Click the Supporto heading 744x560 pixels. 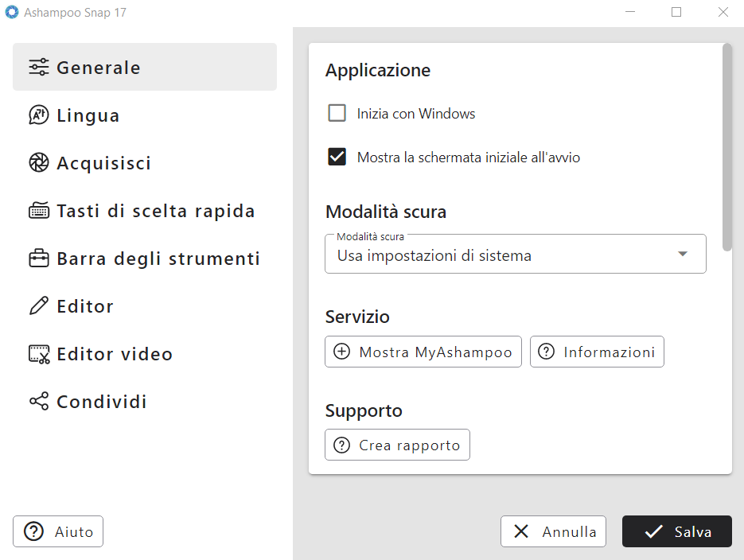[364, 410]
